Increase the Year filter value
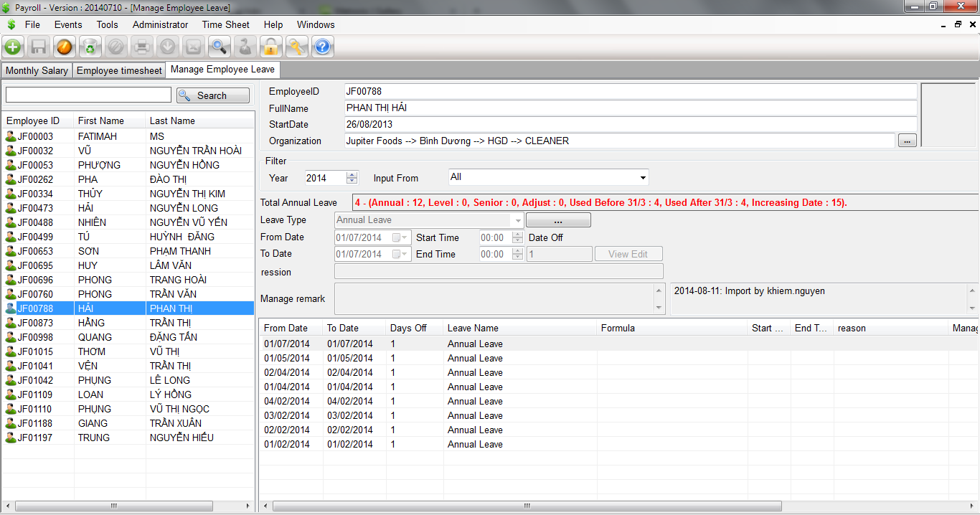 [352, 175]
